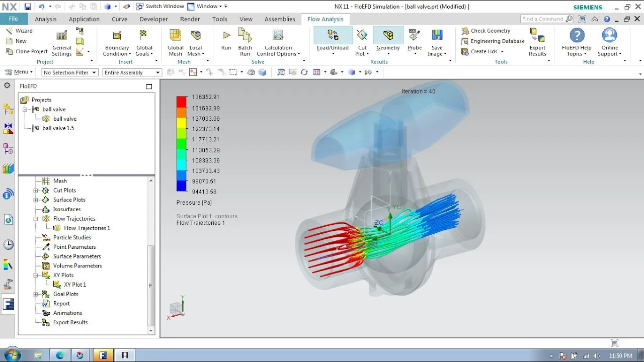
Task: Click the Load/Unload results button
Action: [x=333, y=42]
